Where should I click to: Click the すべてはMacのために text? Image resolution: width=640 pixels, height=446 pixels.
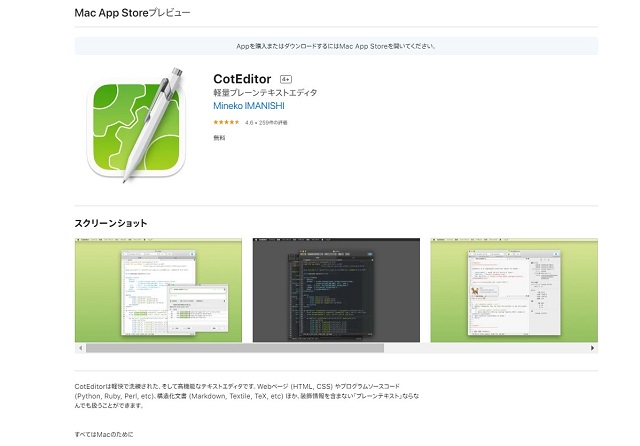click(104, 434)
